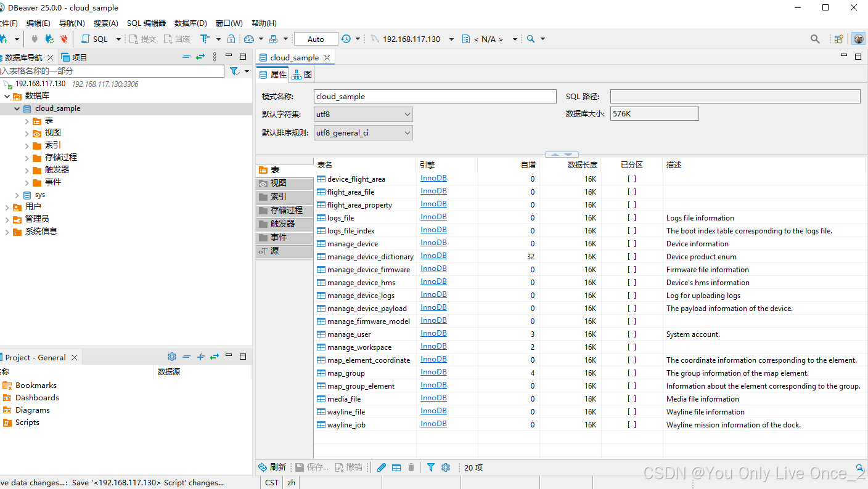Open the SQL 编辑器 menu

146,23
